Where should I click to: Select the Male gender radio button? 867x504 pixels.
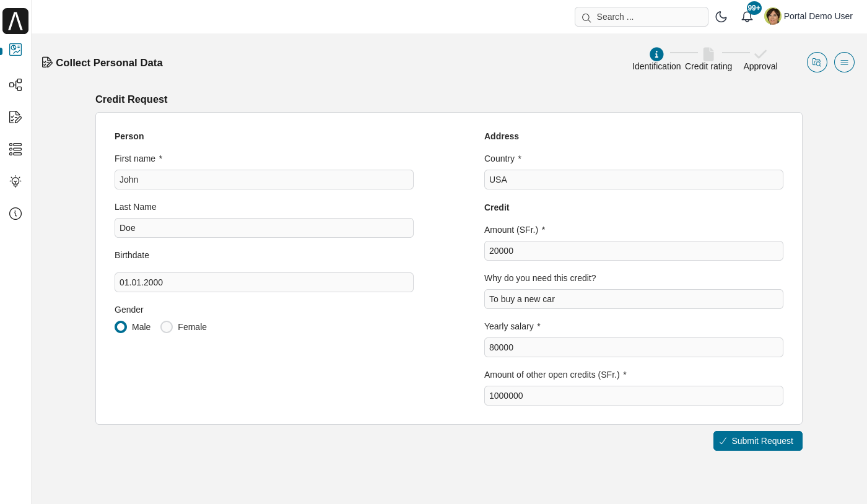pos(121,327)
